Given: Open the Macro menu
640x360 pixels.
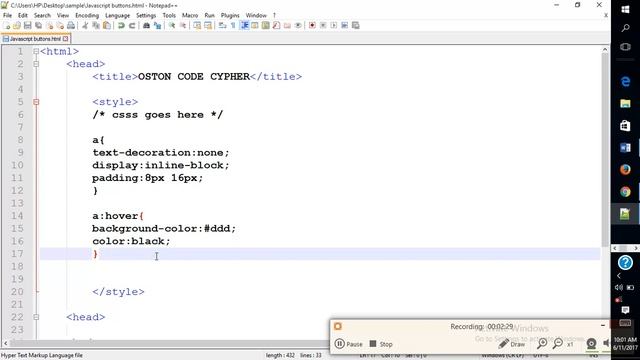Looking at the screenshot, I should pos(190,15).
